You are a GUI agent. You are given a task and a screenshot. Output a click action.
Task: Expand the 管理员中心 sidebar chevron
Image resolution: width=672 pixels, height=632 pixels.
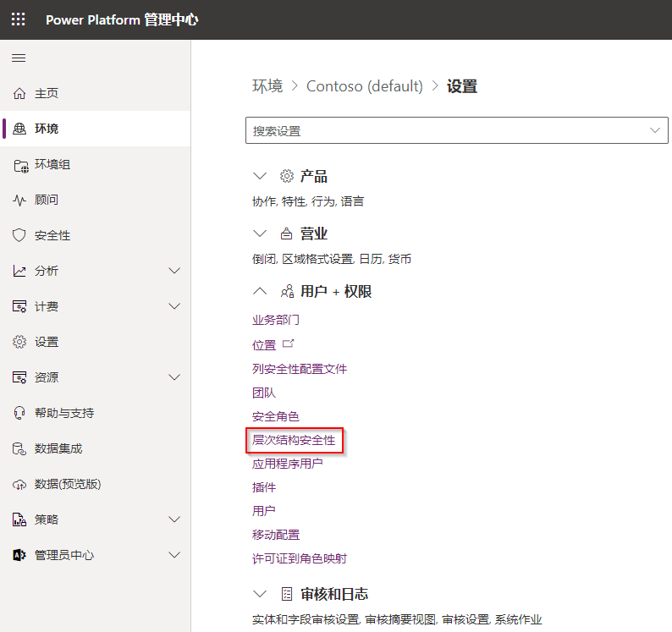[174, 555]
